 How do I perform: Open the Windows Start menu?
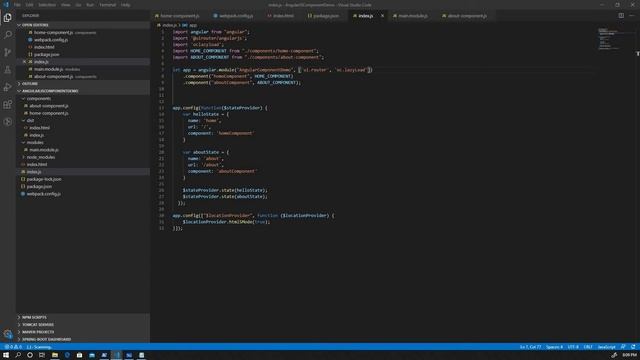(x=6, y=355)
